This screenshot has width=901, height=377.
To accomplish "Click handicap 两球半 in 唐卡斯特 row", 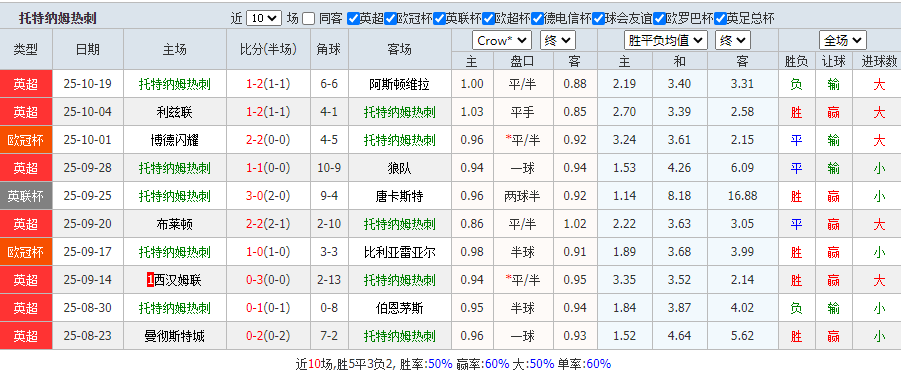I will [522, 196].
